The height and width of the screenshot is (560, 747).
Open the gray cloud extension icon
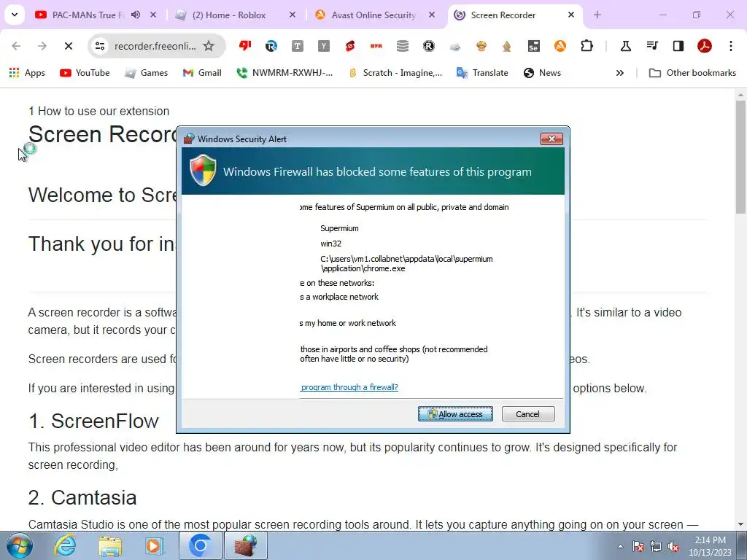(455, 46)
